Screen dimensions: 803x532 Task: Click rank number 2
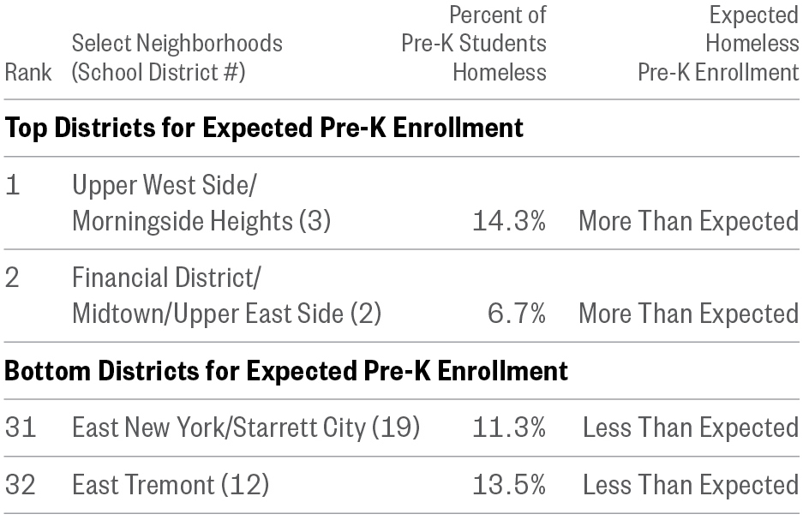pyautogui.click(x=13, y=279)
